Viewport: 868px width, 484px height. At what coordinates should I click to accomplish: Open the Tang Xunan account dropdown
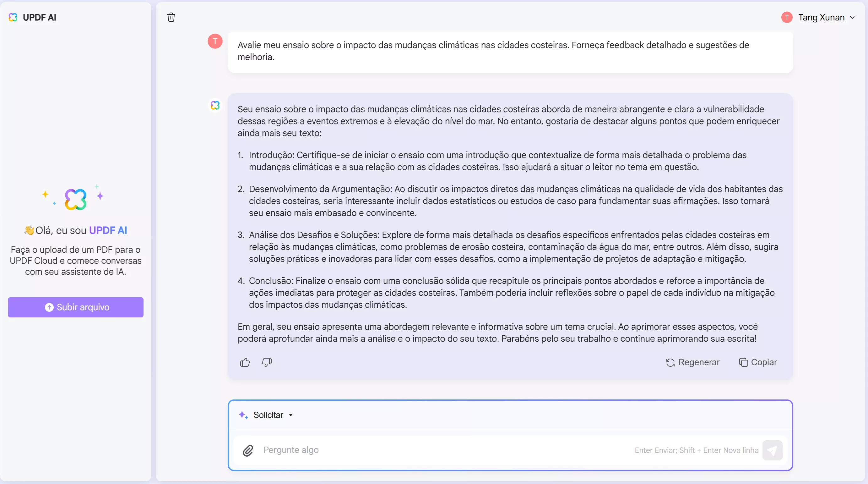853,17
